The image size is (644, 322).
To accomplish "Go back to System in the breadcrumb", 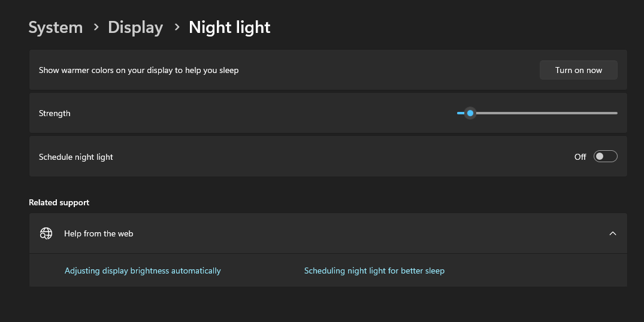I will coord(56,28).
